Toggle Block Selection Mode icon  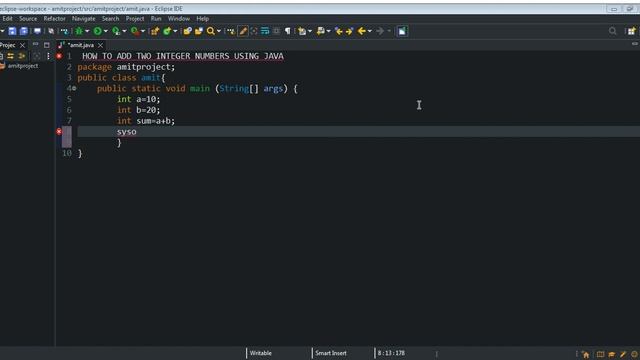click(276, 31)
